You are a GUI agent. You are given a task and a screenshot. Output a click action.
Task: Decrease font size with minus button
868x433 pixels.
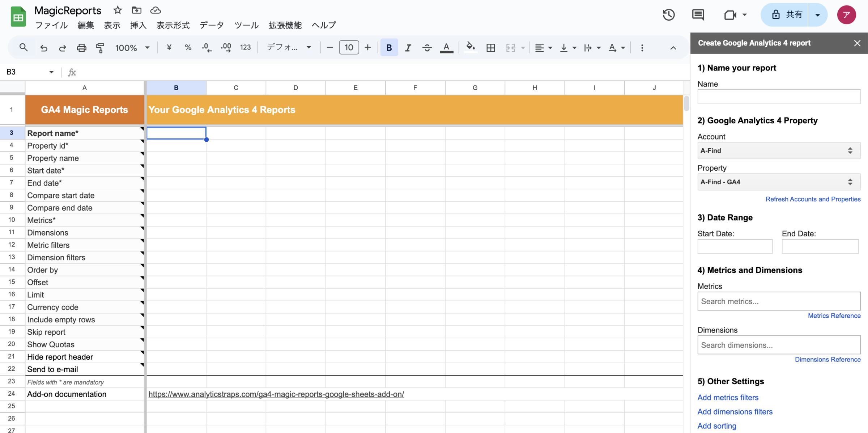pyautogui.click(x=329, y=47)
